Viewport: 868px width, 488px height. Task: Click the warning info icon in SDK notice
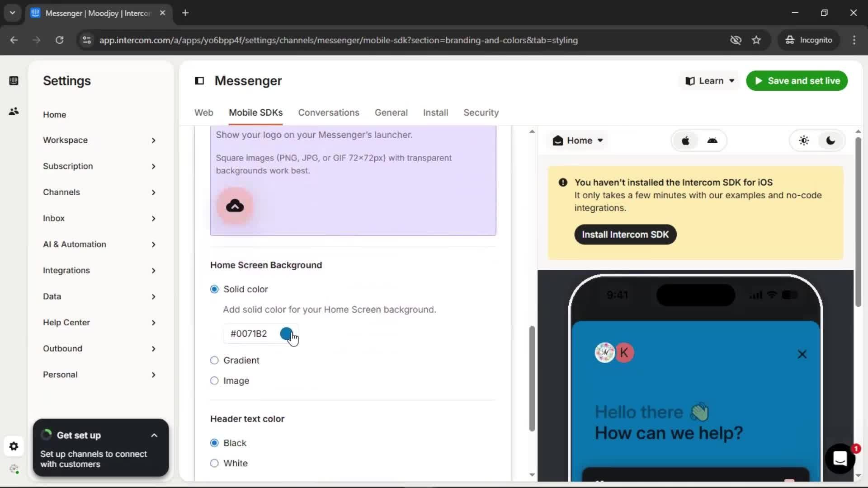coord(563,183)
